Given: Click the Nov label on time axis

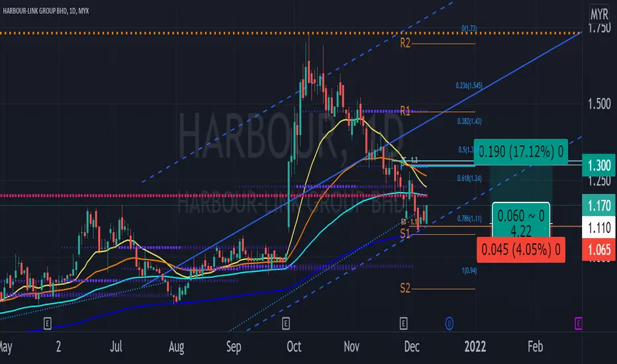Looking at the screenshot, I should [x=352, y=347].
